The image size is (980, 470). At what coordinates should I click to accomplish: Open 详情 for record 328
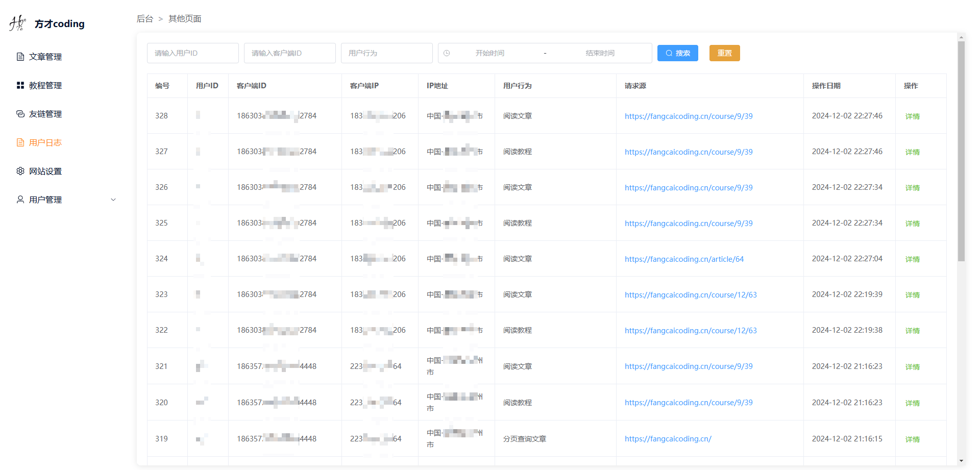(x=912, y=116)
